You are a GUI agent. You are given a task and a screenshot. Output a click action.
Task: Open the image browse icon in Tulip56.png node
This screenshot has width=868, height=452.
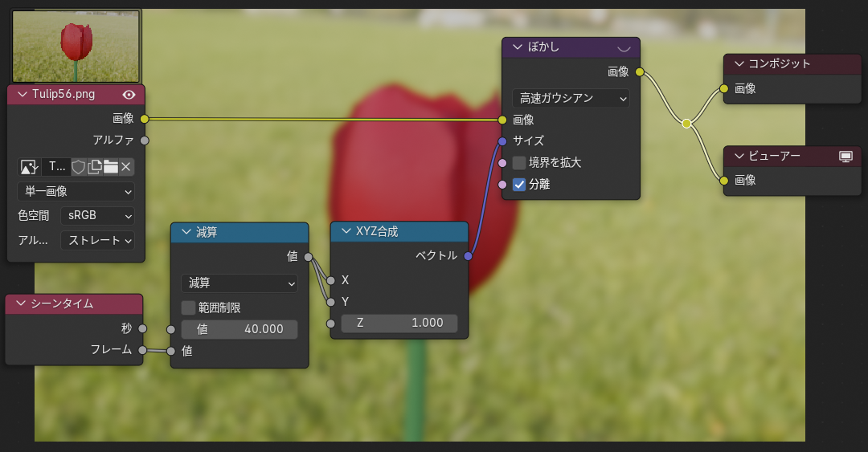(x=29, y=166)
